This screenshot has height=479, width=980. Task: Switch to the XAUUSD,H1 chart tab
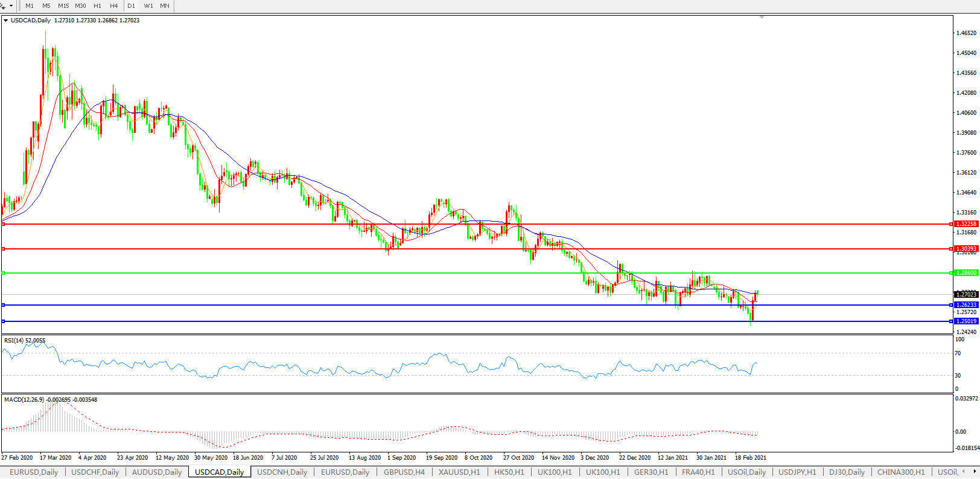[x=459, y=472]
